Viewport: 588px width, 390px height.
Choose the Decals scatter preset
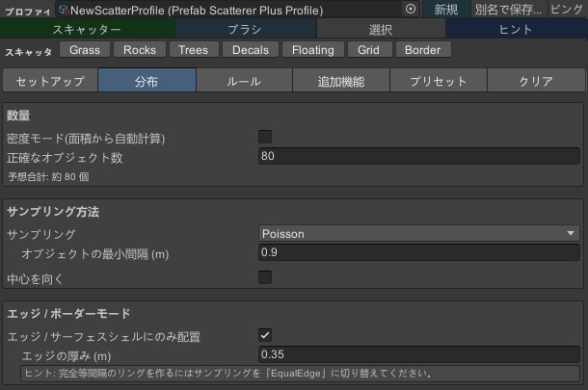251,50
